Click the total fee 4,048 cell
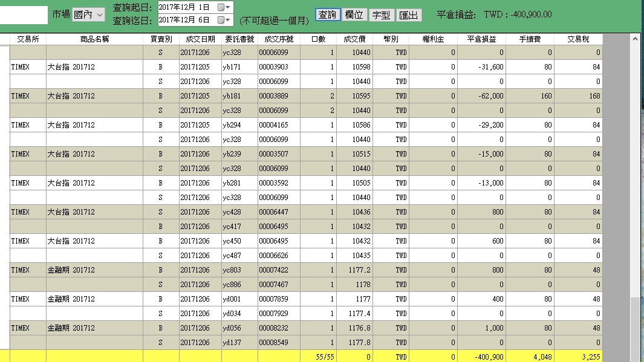The height and width of the screenshot is (362, 644). tap(530, 357)
